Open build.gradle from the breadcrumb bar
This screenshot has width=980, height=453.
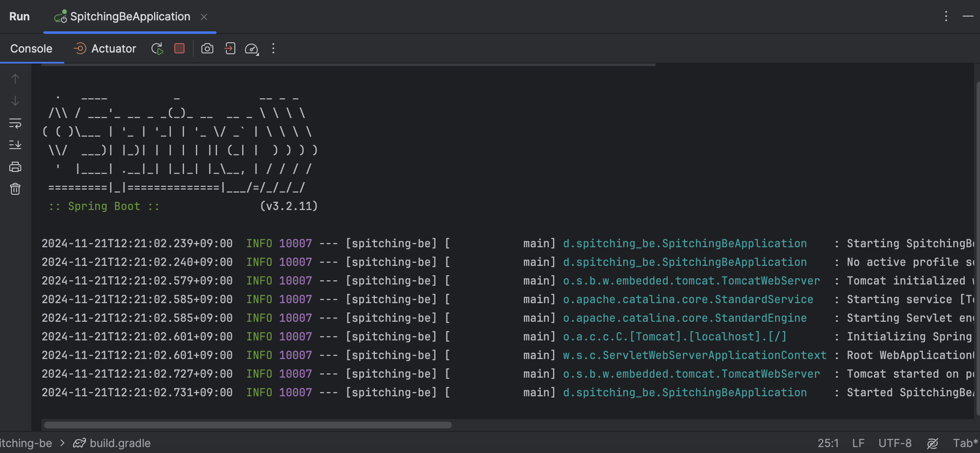click(113, 443)
